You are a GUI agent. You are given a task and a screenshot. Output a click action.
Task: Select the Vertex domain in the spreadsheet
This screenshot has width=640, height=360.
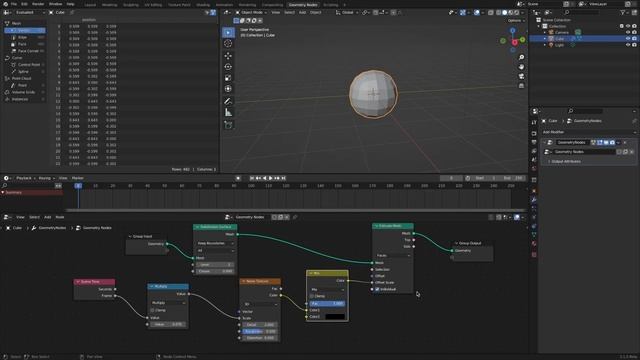(x=25, y=31)
